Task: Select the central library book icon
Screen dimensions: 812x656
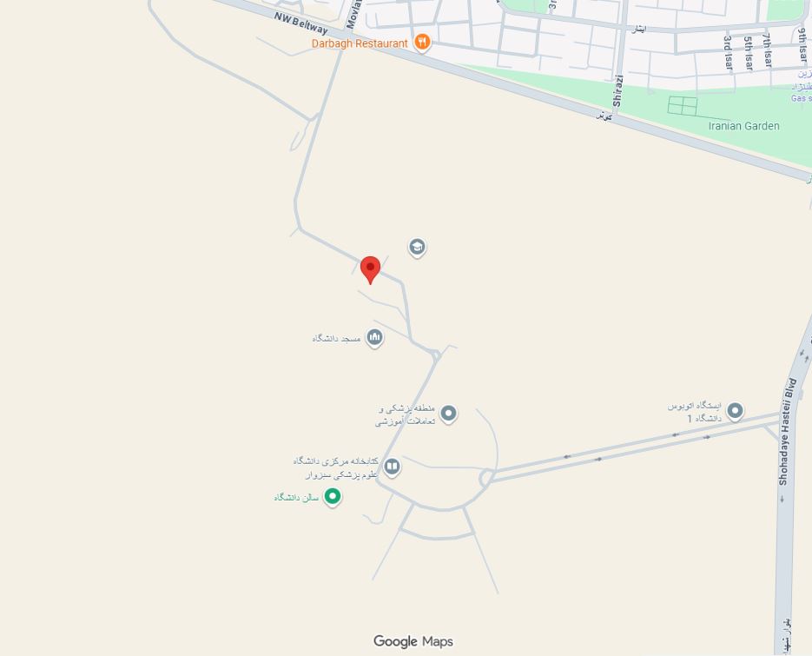Action: 392,467
